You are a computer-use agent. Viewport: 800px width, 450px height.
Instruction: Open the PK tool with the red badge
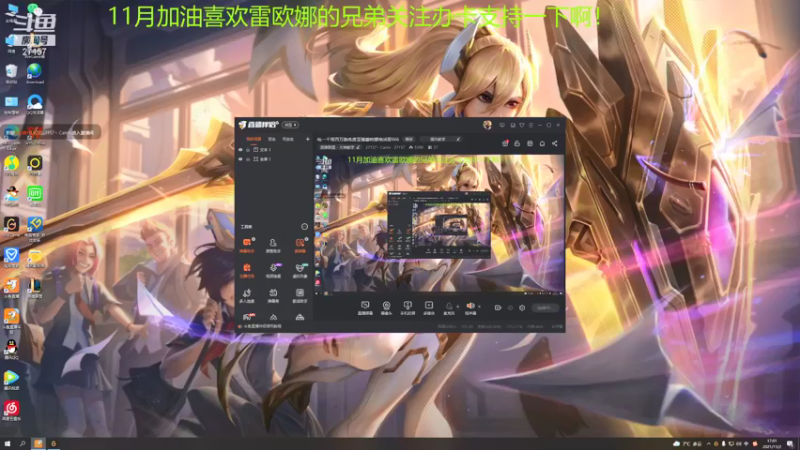point(248,317)
